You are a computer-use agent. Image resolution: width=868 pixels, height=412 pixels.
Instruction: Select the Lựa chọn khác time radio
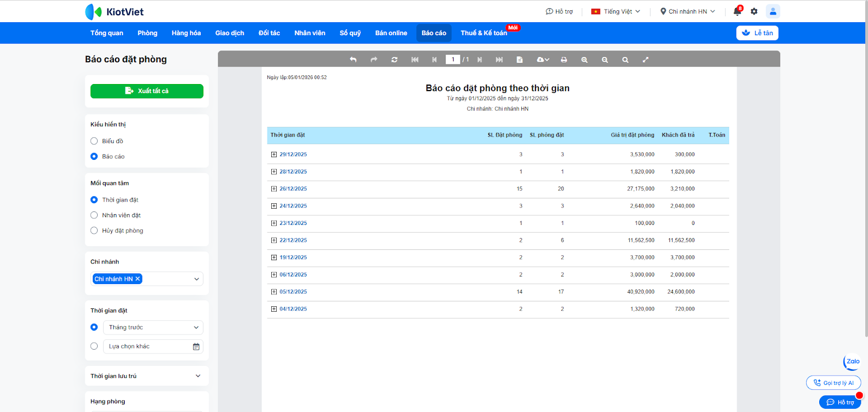[94, 346]
